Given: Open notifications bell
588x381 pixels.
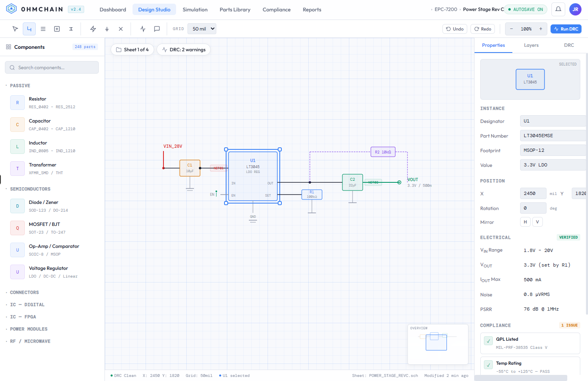Looking at the screenshot, I should (558, 9).
